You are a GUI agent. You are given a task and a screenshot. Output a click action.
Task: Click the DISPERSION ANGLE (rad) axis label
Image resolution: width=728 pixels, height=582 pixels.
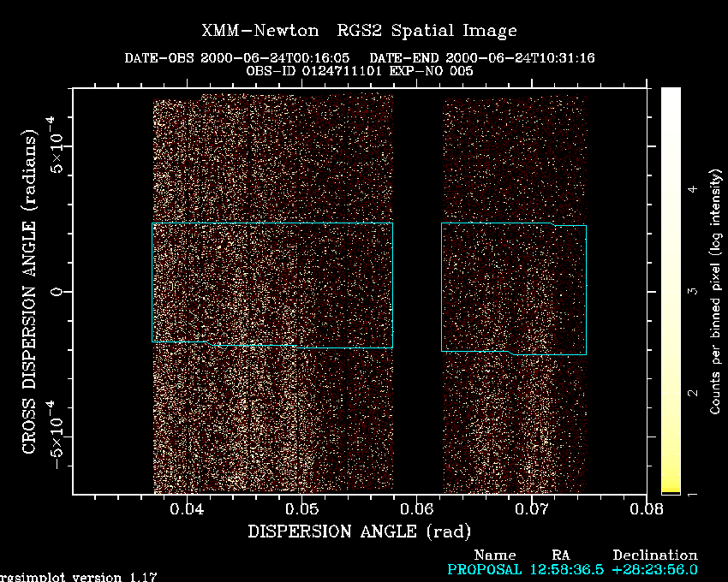[x=359, y=532]
